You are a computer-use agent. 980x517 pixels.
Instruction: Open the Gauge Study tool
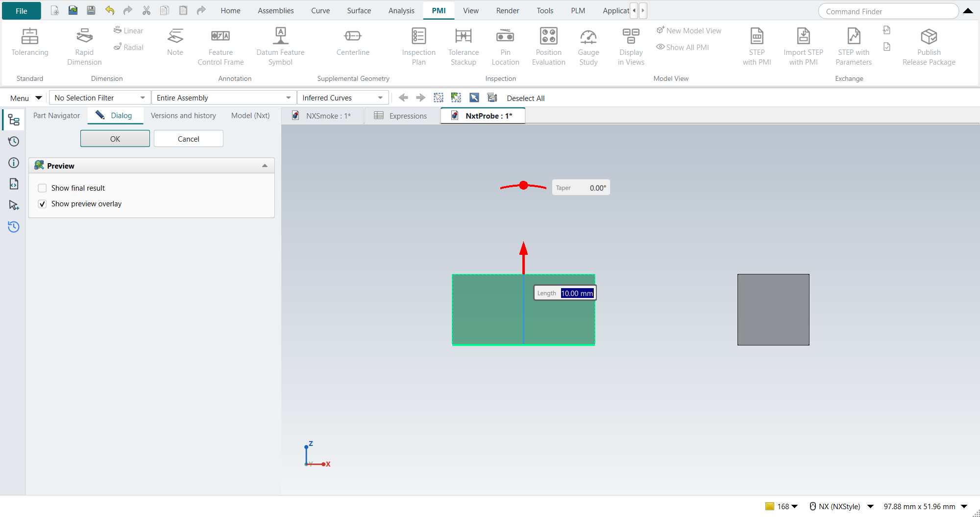588,47
